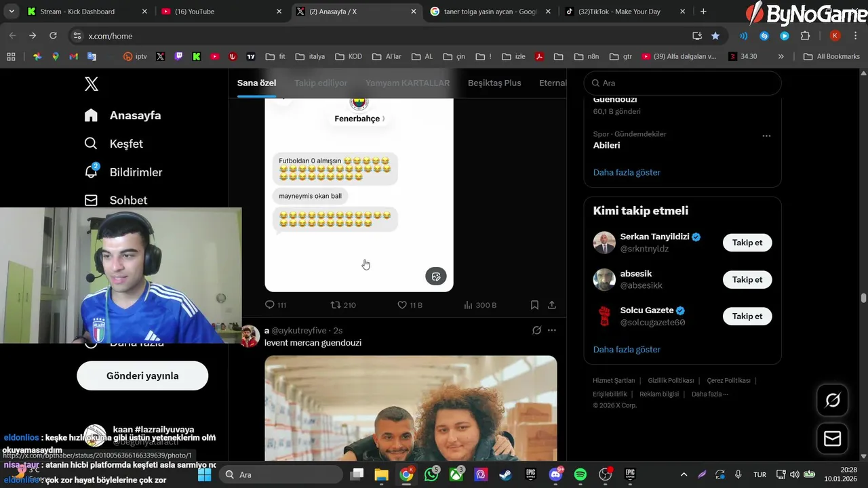Open Discord from the taskbar
868x488 pixels.
tap(556, 474)
